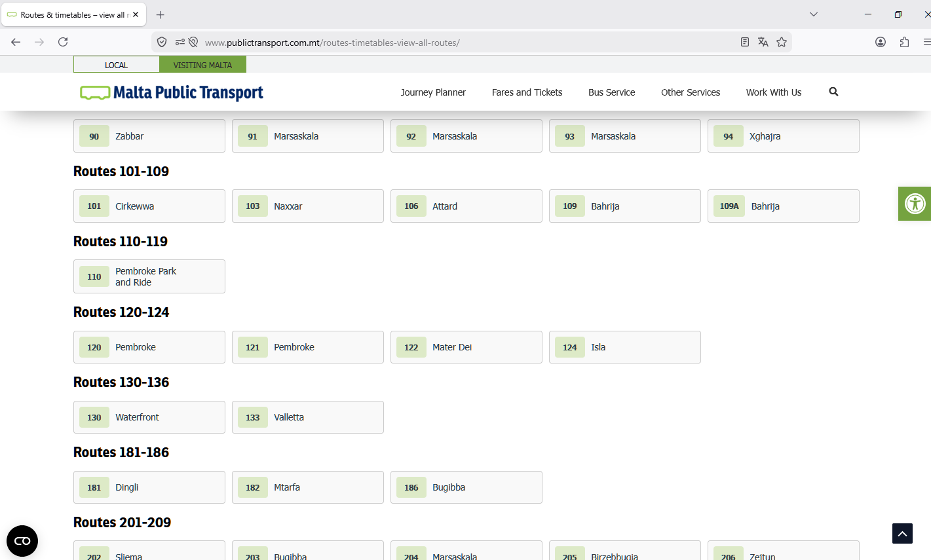Restore down the browser window
931x560 pixels.
[x=898, y=14]
